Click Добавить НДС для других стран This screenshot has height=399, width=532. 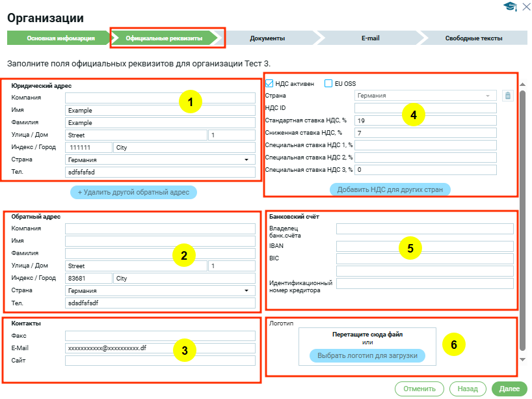[x=390, y=189]
